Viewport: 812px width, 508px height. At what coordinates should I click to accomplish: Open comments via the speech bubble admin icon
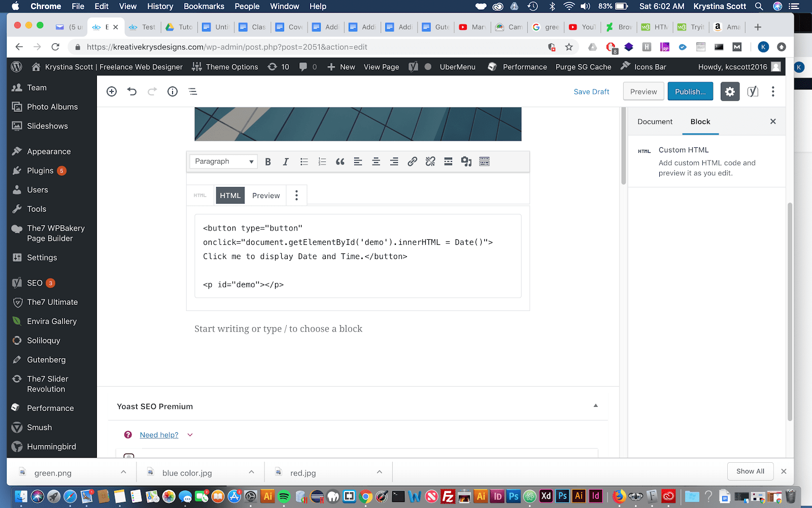(303, 67)
